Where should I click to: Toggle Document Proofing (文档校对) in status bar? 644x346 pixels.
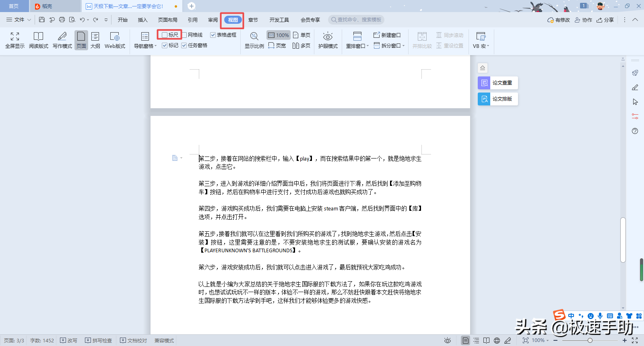[133, 340]
